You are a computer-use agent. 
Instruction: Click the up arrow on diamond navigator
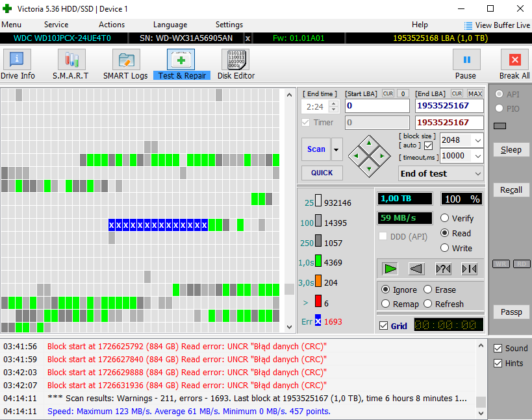tap(369, 143)
